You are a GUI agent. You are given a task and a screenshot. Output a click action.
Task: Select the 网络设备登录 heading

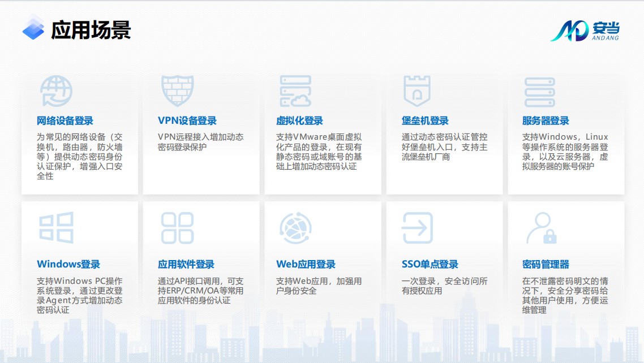pyautogui.click(x=65, y=120)
